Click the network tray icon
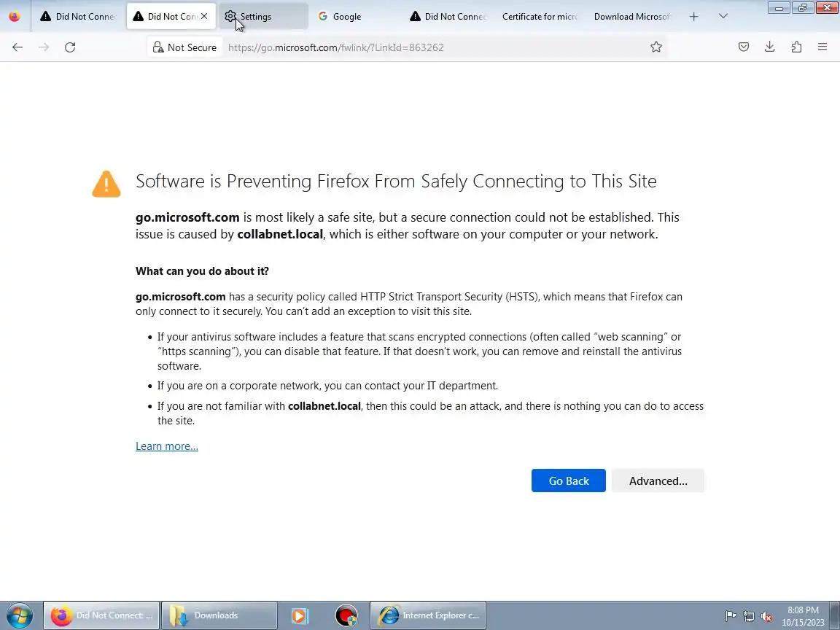This screenshot has height=630, width=840. click(x=748, y=616)
